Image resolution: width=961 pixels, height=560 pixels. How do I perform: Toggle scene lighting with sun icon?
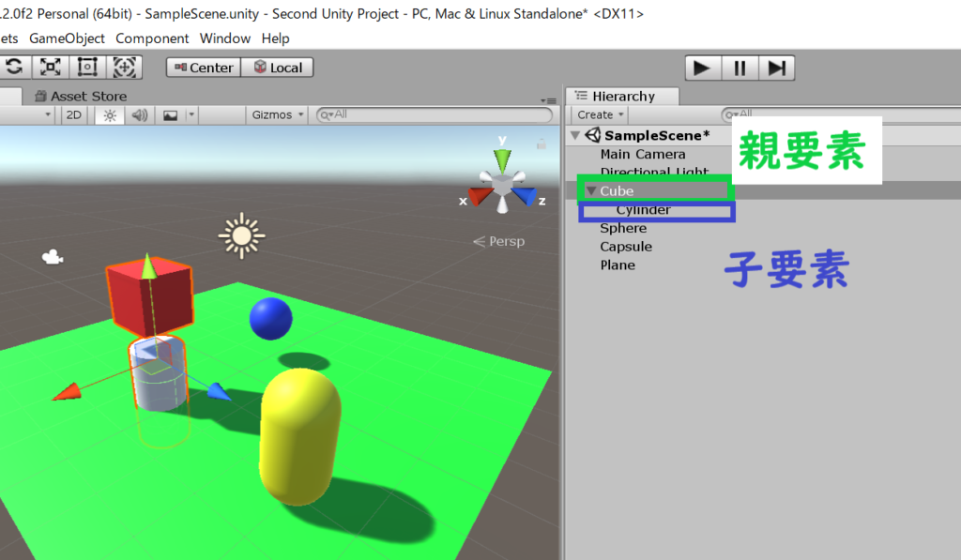(110, 115)
